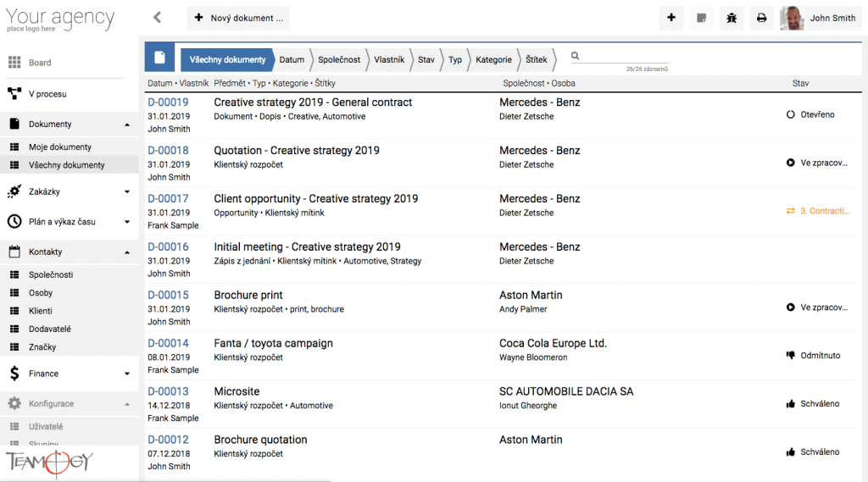Viewport: 868px width, 482px height.
Task: Expand Plán a výkaz času section
Action: [127, 222]
